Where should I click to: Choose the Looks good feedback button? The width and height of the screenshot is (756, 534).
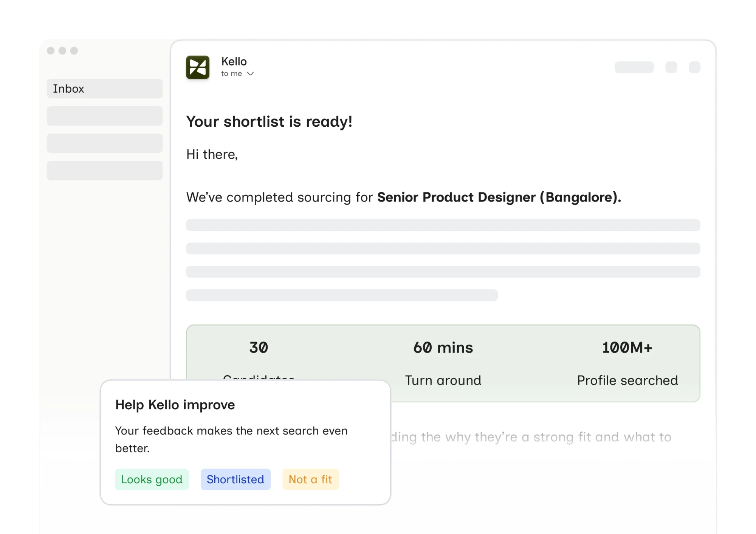152,479
